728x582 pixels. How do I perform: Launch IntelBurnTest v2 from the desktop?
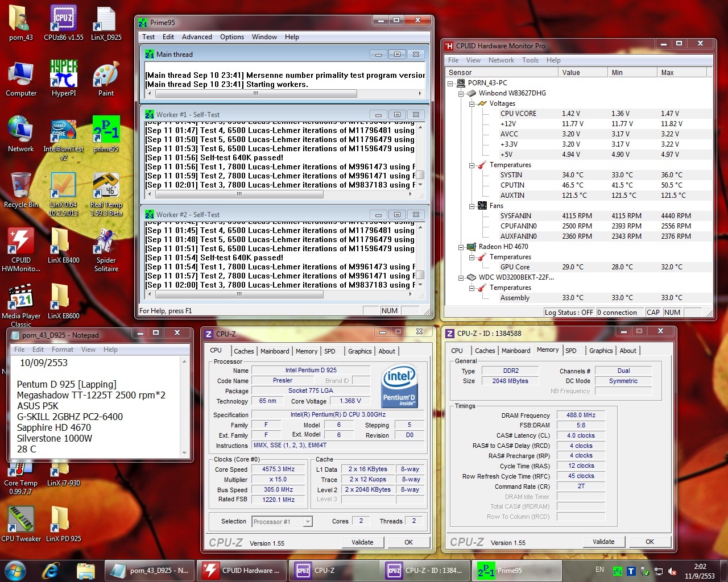click(64, 138)
